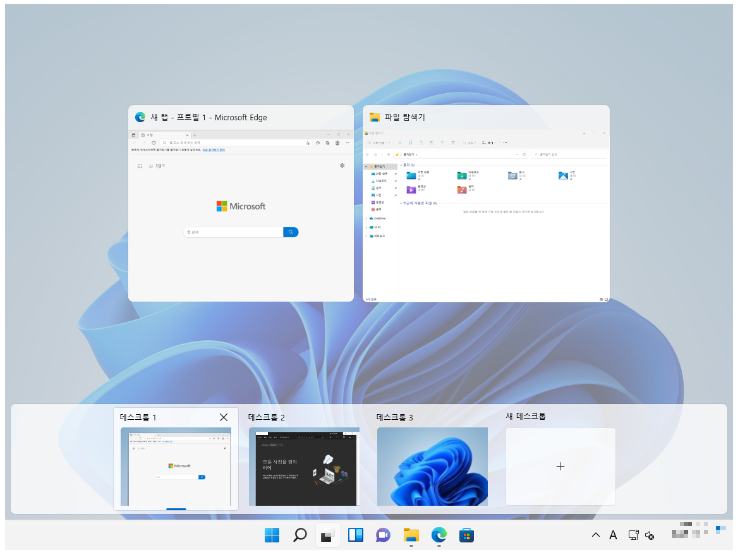The image size is (738, 554).
Task: Open taskbar Search magnifier
Action: pyautogui.click(x=300, y=535)
